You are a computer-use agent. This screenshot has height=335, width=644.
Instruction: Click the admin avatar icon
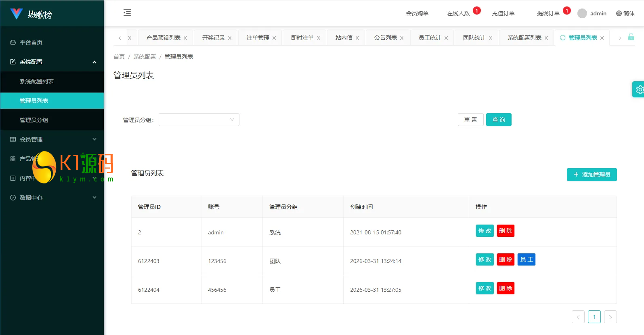click(x=582, y=13)
